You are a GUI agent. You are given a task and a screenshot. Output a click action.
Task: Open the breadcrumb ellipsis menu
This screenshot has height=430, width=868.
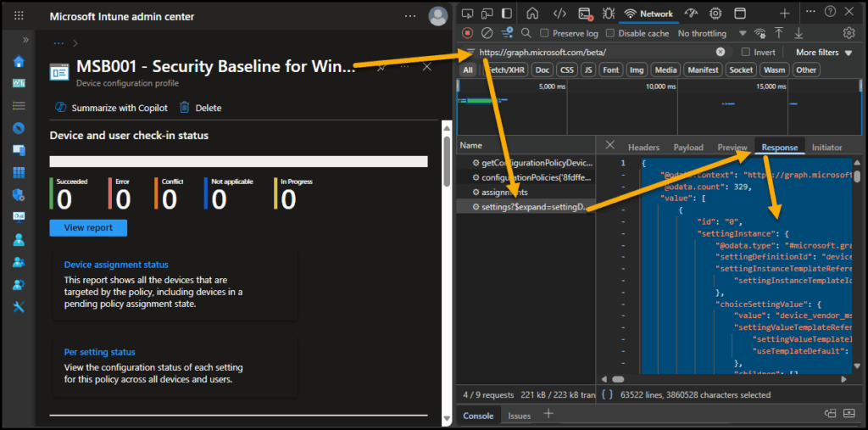click(x=58, y=42)
